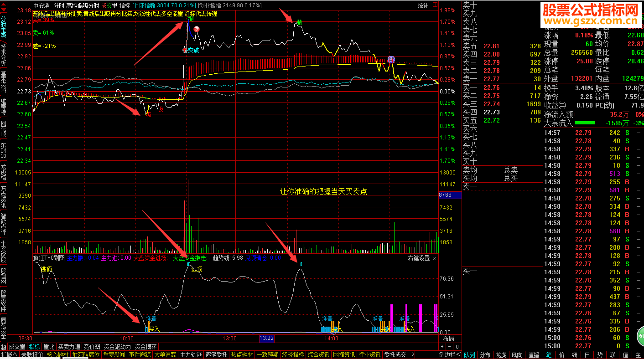The width and height of the screenshot is (644, 359).
Task: Expand the 扩展 panel toggle
Action: [x=9, y=354]
